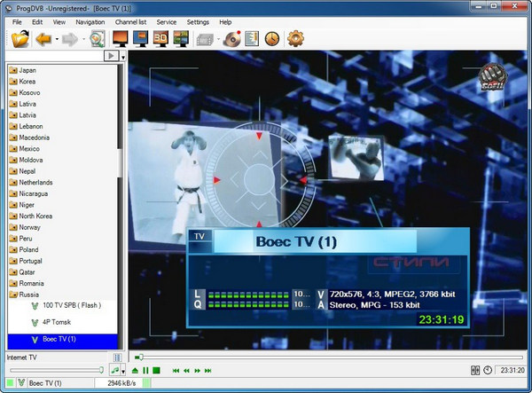Select the 100 TV SPB (Flash) channel
The image size is (532, 393).
71,306
